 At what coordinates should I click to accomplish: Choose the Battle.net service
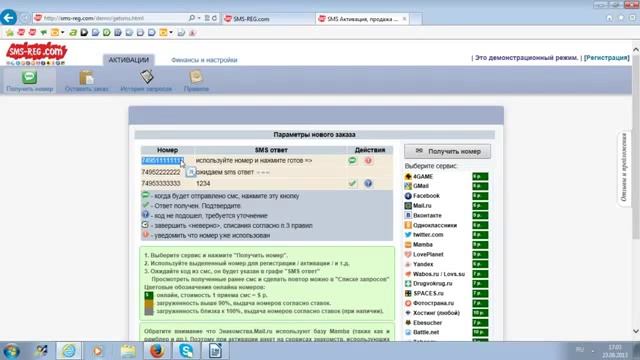(426, 332)
